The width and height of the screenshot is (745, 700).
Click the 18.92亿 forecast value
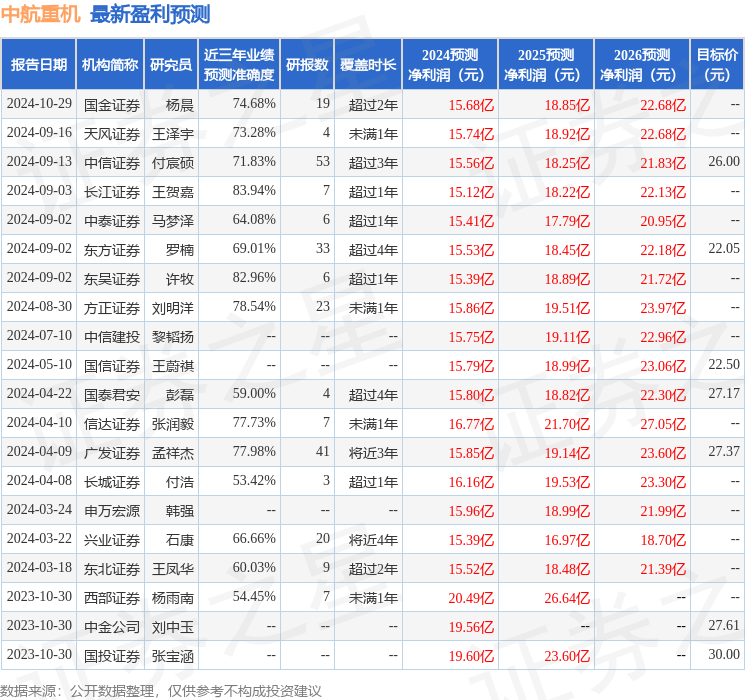tap(567, 134)
